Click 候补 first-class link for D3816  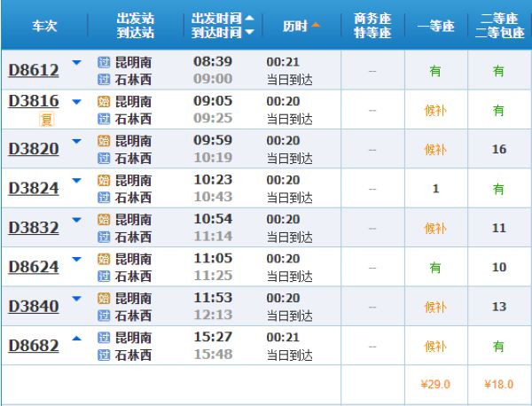434,110
